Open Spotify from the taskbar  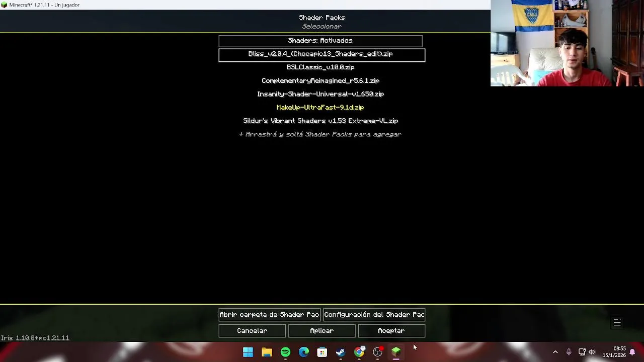285,352
